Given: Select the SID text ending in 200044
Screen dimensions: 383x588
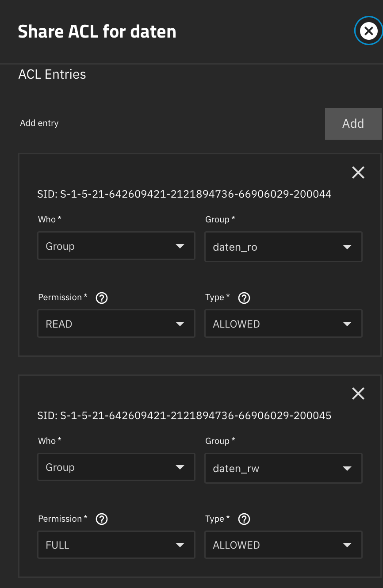Looking at the screenshot, I should (184, 194).
